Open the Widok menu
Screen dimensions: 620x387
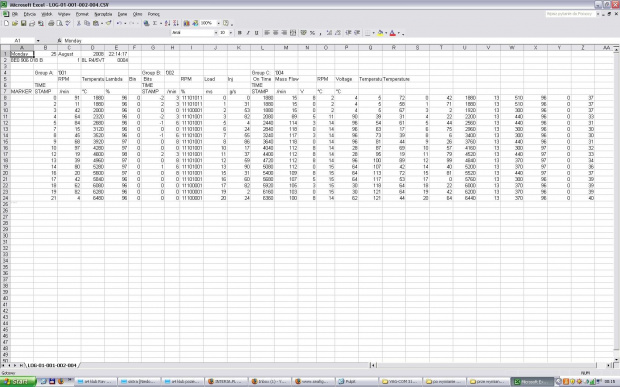(47, 14)
